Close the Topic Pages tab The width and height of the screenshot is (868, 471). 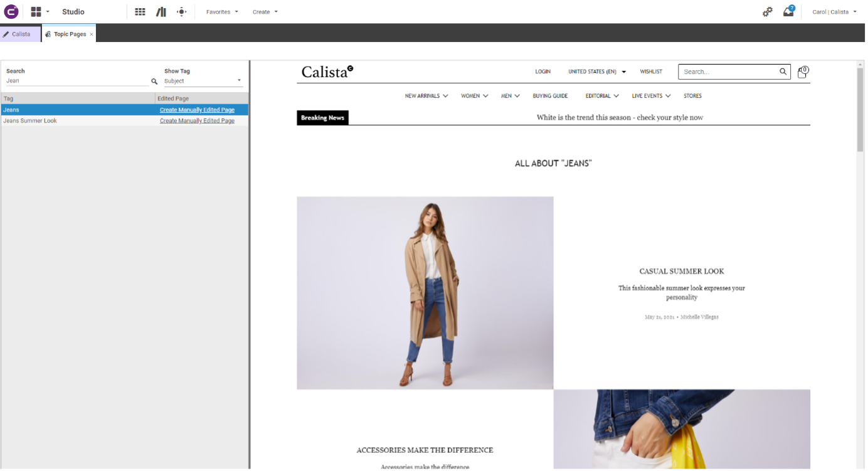(x=92, y=34)
